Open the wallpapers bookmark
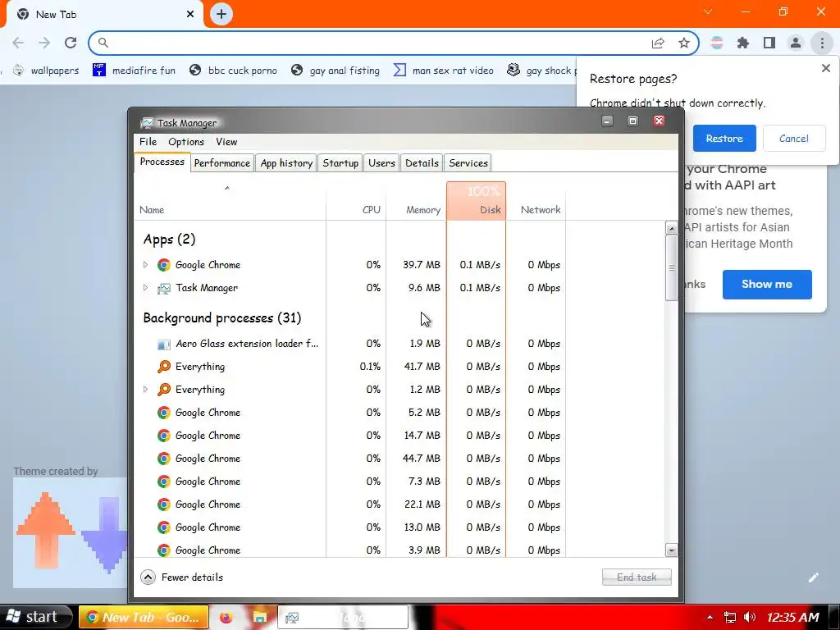The width and height of the screenshot is (840, 630). tap(46, 71)
